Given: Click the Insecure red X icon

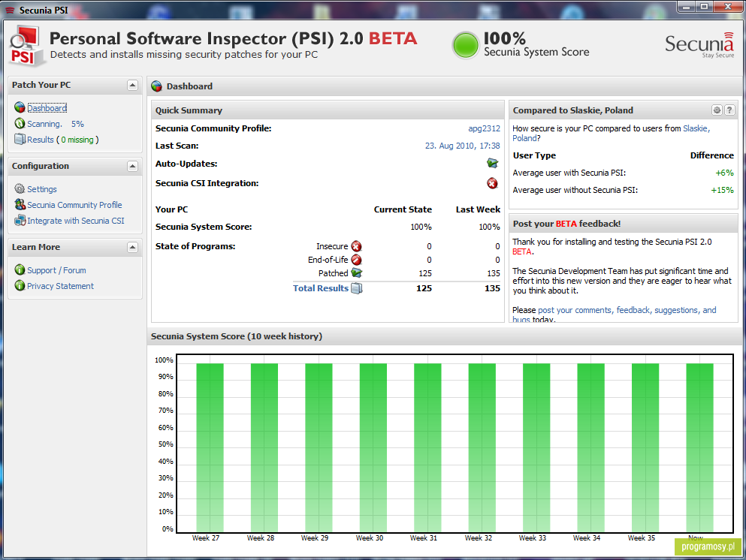Looking at the screenshot, I should pos(356,246).
